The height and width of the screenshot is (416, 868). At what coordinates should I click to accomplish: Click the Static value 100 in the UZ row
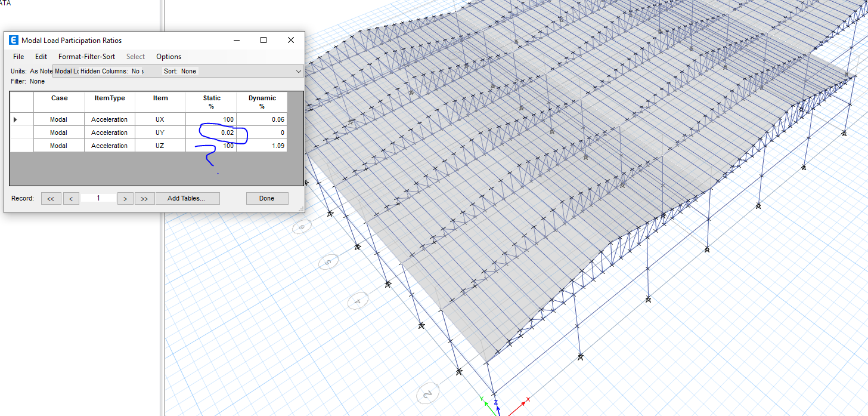(211, 146)
